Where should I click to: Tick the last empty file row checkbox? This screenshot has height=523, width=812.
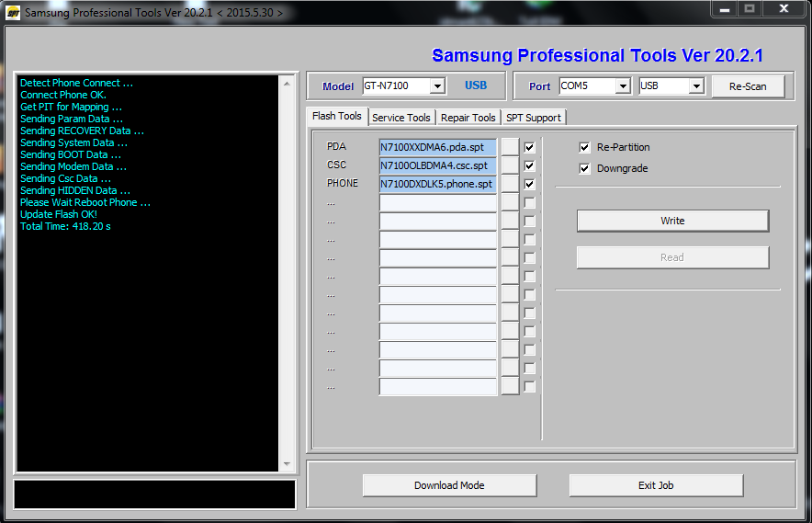tap(529, 387)
